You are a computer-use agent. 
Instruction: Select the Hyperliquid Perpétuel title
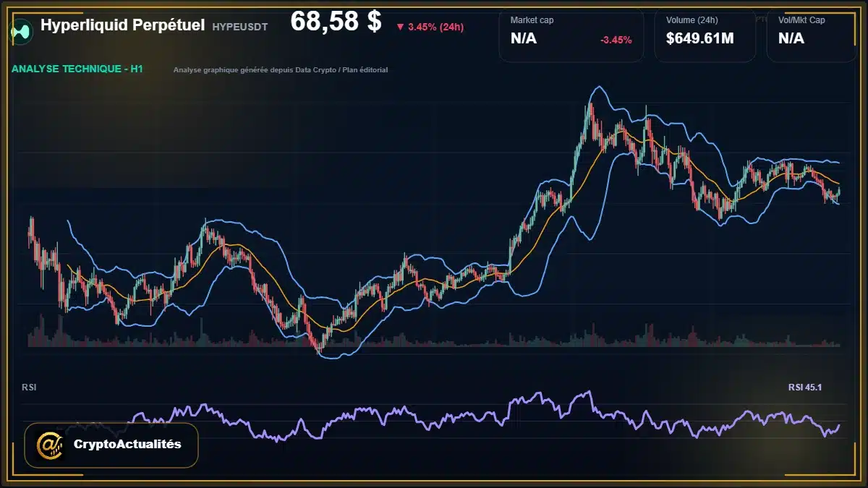122,25
